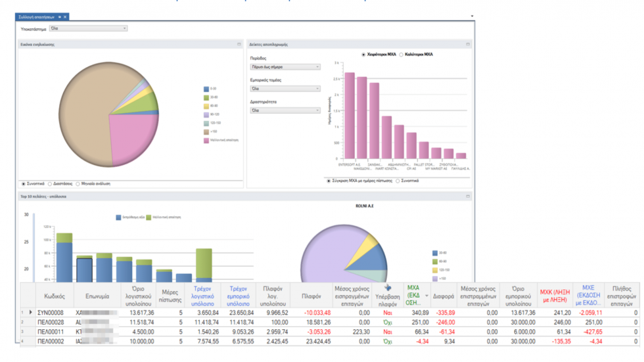
Task: Close the Συλλογή απαιτήσεων tab
Action: 65,17
